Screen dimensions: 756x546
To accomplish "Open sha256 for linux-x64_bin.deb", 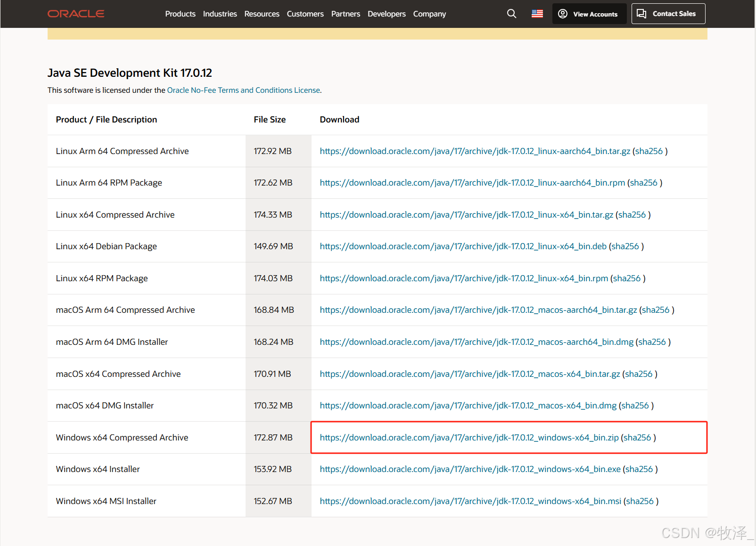I will coord(625,246).
